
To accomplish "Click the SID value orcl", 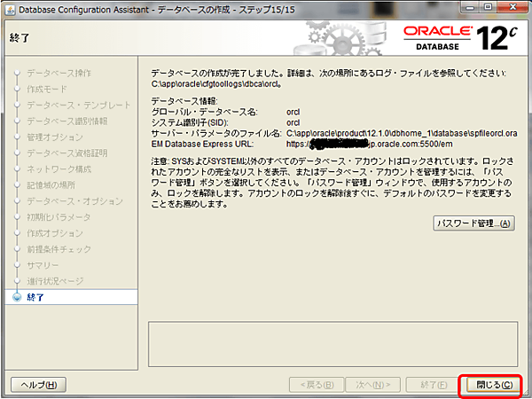I will (293, 122).
